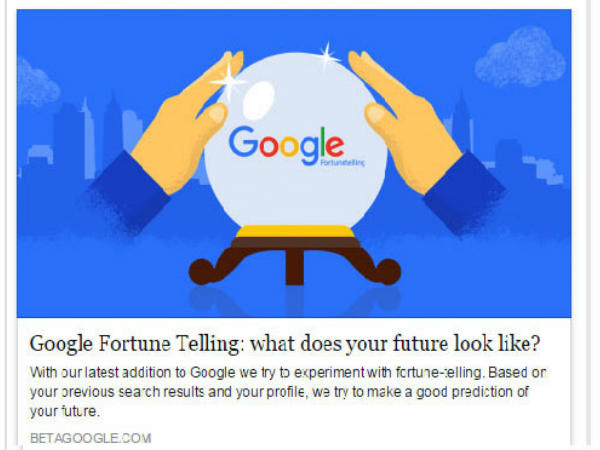The height and width of the screenshot is (450, 600).
Task: Open the Google Fortune Telling headline link
Action: [285, 344]
